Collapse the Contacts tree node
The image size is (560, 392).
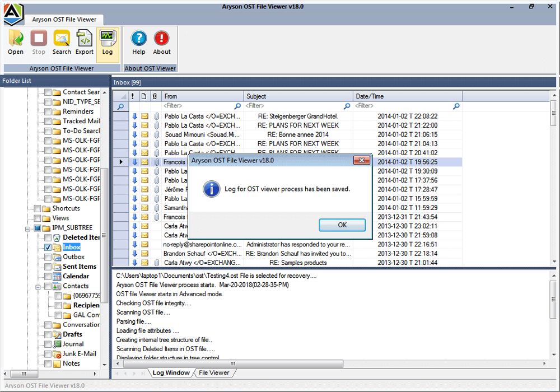38,287
